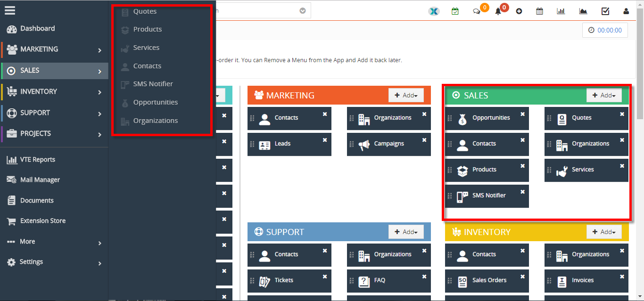The image size is (644, 301).
Task: Remove Contacts from MARKETING block
Action: pyautogui.click(x=325, y=114)
